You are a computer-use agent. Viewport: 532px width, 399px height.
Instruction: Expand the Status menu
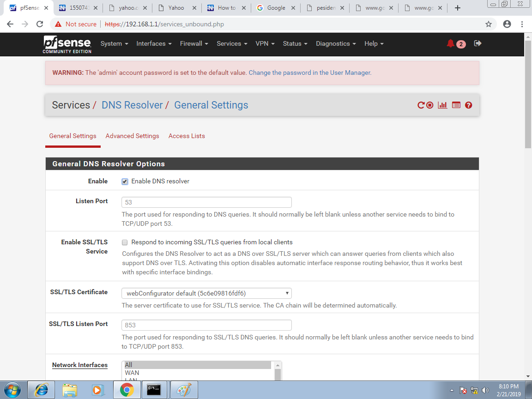pyautogui.click(x=295, y=43)
